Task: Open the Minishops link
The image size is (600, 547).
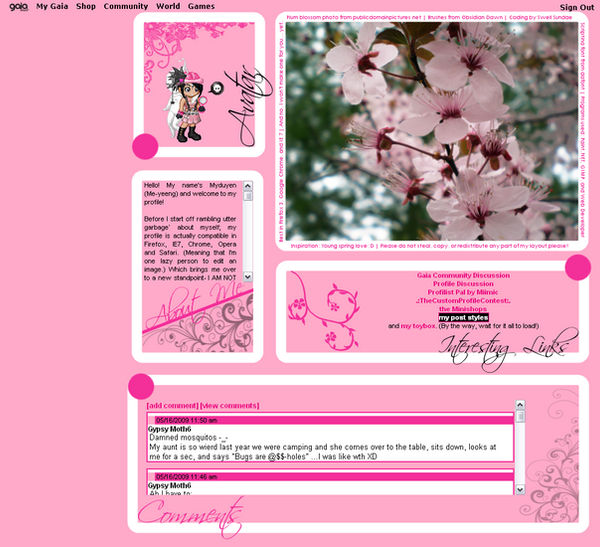Action: click(x=463, y=309)
